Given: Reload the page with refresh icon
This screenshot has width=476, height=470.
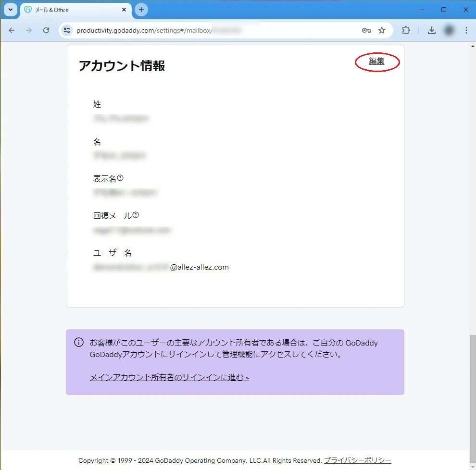Looking at the screenshot, I should (46, 30).
